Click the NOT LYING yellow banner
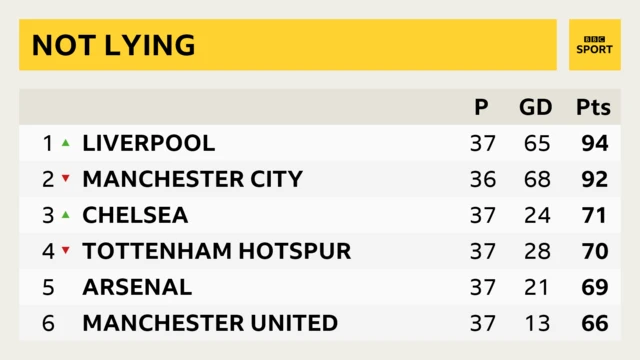The image size is (640, 360). pos(288,44)
